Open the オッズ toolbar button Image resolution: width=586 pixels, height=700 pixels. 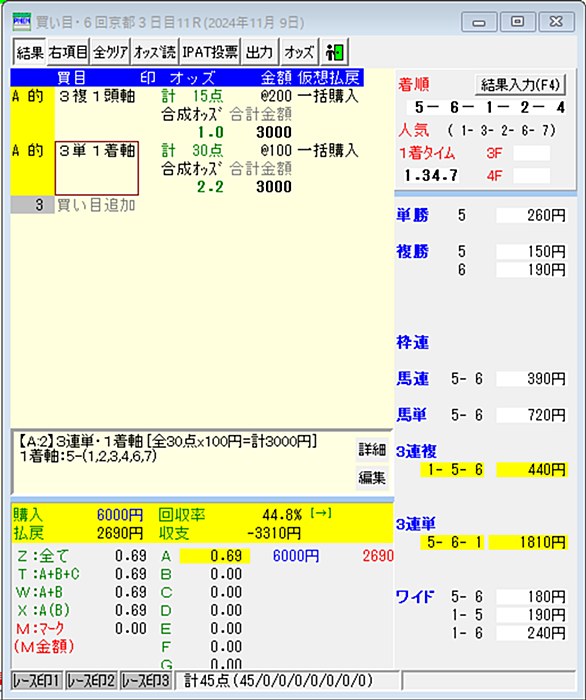point(299,52)
